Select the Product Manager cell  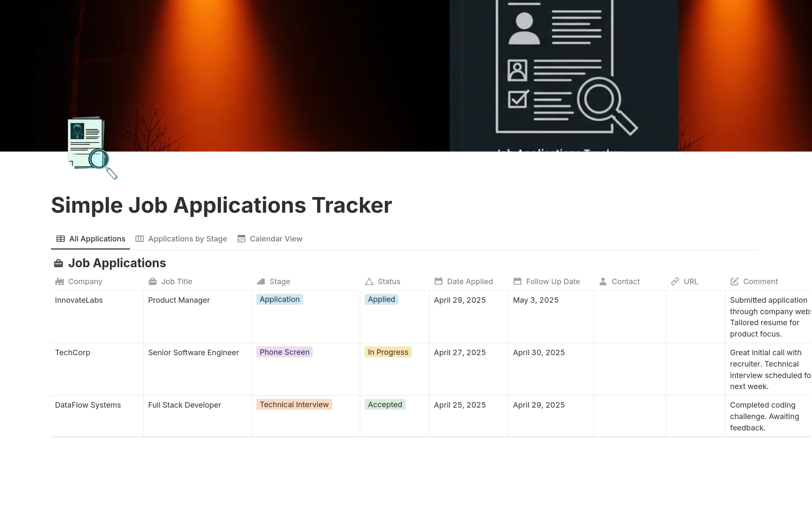point(198,317)
